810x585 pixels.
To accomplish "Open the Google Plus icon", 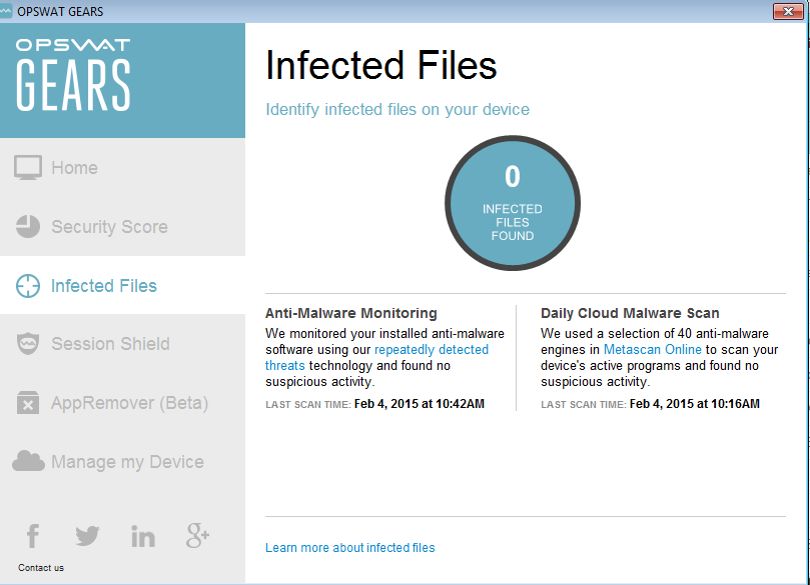I will click(197, 535).
